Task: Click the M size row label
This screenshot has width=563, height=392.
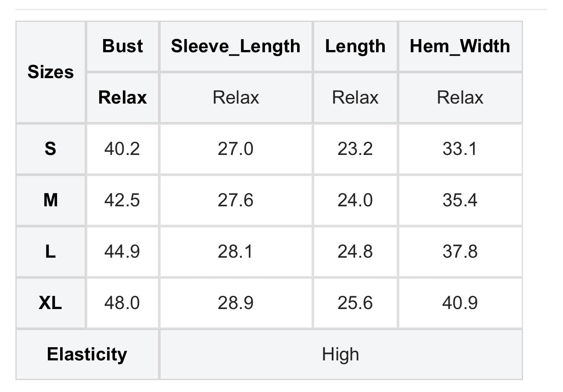Action: pos(51,201)
